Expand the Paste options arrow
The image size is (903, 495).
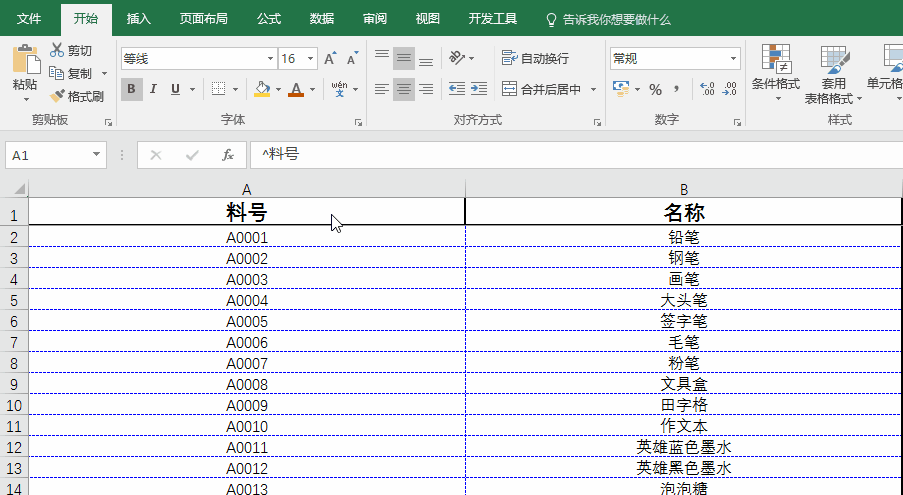tap(25, 99)
